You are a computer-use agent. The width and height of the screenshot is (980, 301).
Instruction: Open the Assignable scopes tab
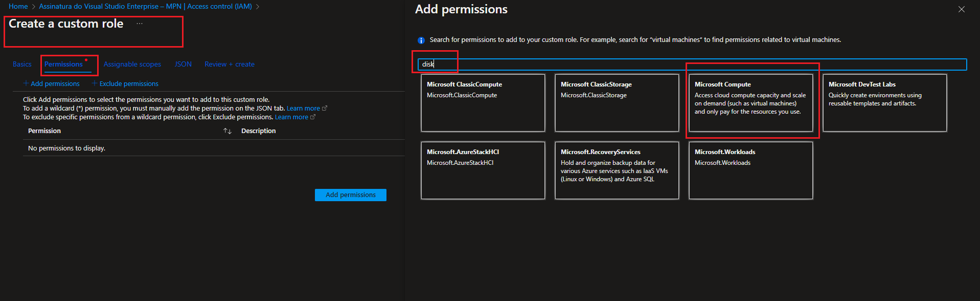pyautogui.click(x=132, y=64)
